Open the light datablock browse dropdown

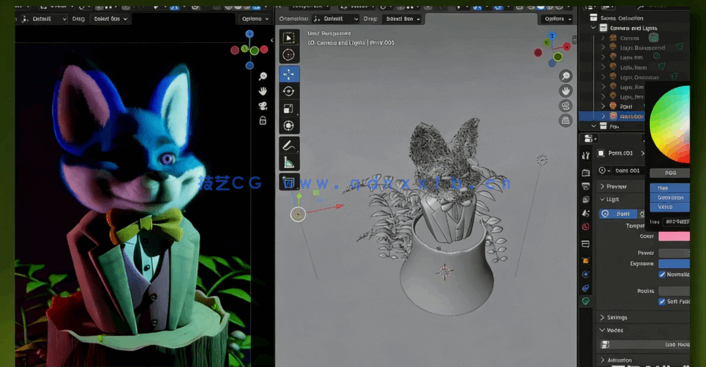coord(604,171)
